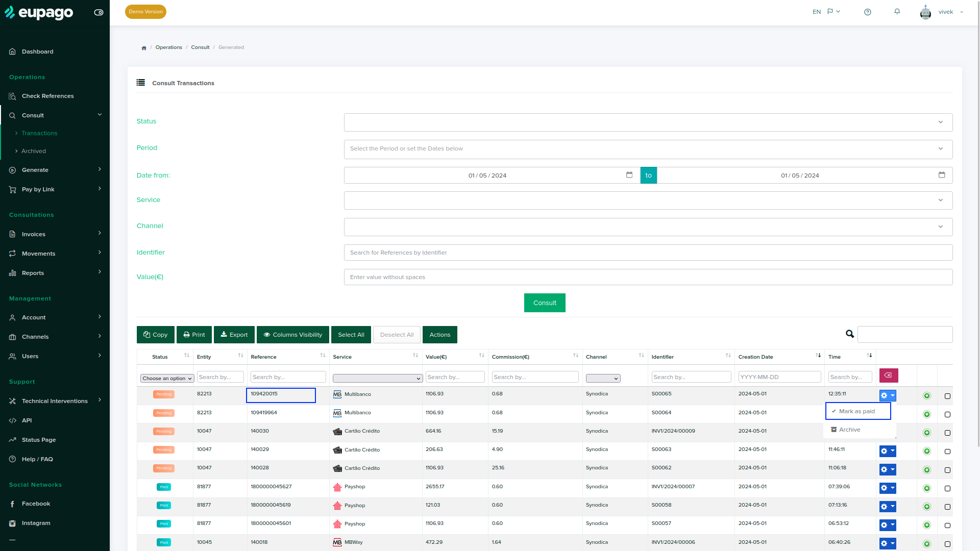Clear filters with the red eraser button
Viewport: 980px width, 551px height.
point(889,375)
